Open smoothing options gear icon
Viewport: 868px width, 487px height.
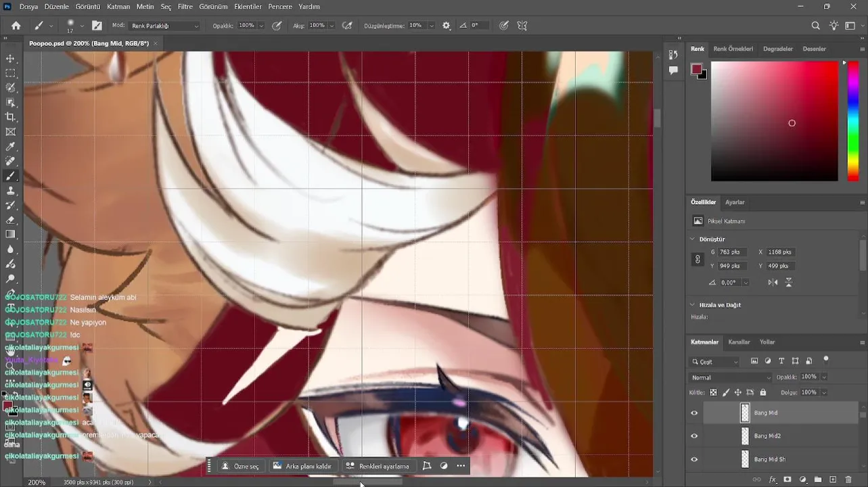447,26
